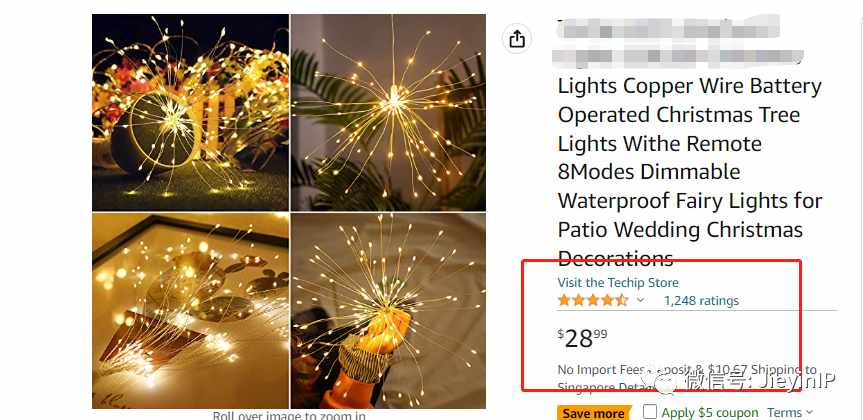863x420 pixels.
Task: Select the garden fence lights photo
Action: click(x=190, y=112)
